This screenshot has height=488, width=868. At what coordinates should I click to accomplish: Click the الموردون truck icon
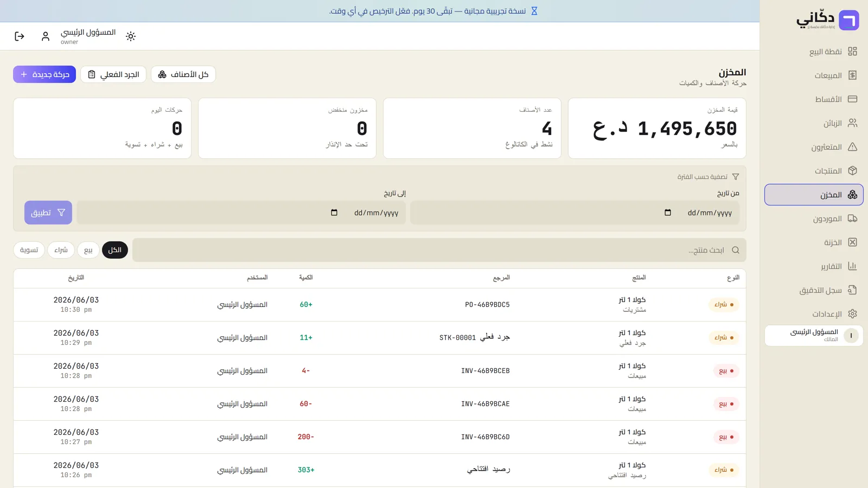(x=852, y=219)
